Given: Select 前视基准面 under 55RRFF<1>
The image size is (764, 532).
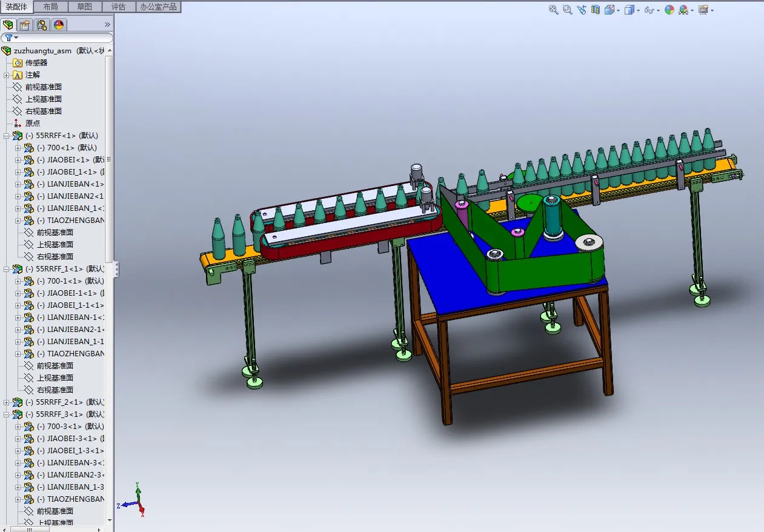Looking at the screenshot, I should 55,233.
